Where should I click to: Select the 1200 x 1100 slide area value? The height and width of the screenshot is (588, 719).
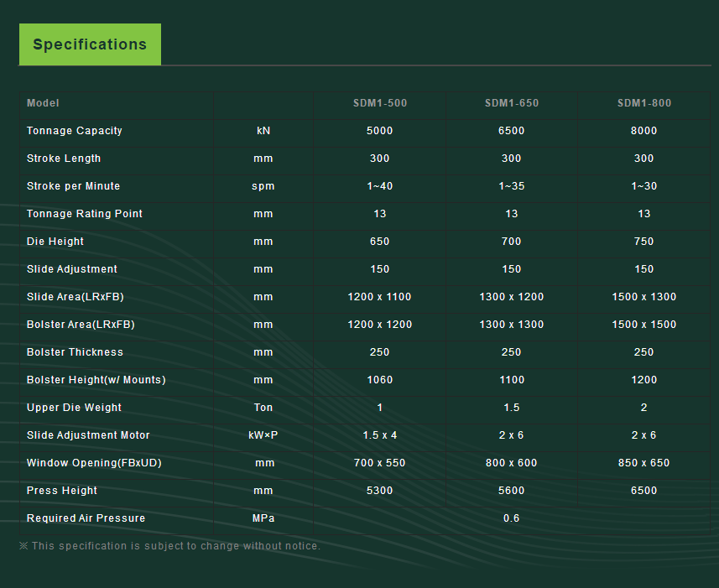click(x=380, y=297)
